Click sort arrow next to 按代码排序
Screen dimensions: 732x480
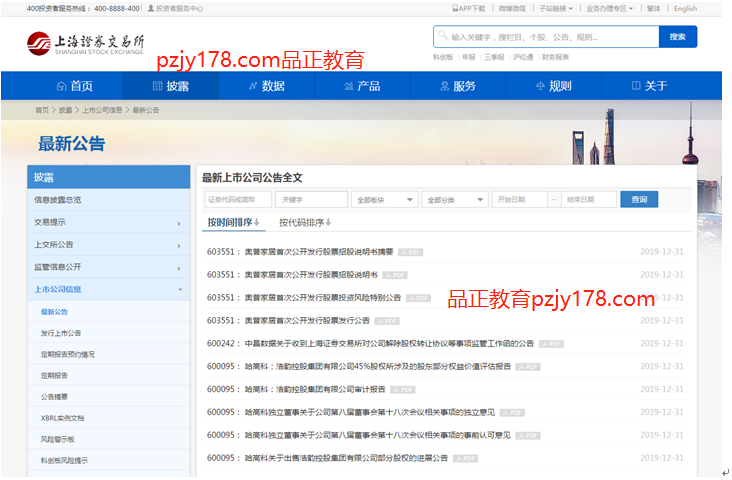329,223
